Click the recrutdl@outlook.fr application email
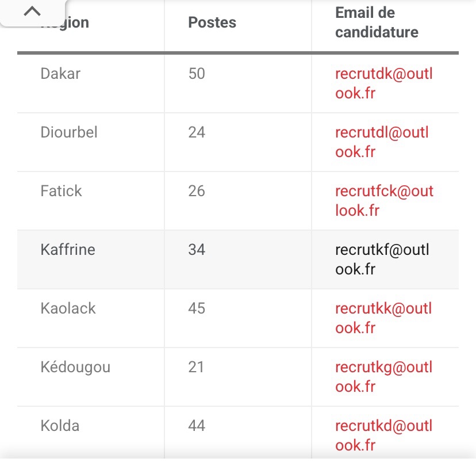 (x=382, y=142)
